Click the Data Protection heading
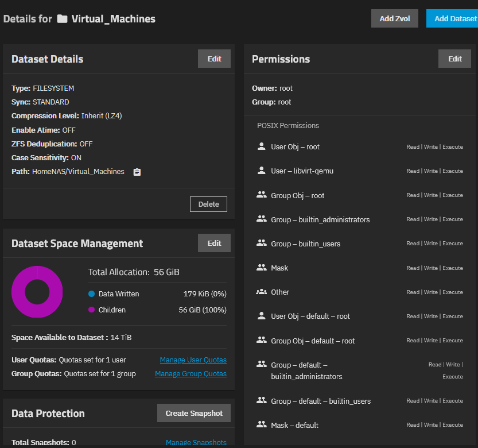Screen dimensions: 478x448 (x=48, y=413)
